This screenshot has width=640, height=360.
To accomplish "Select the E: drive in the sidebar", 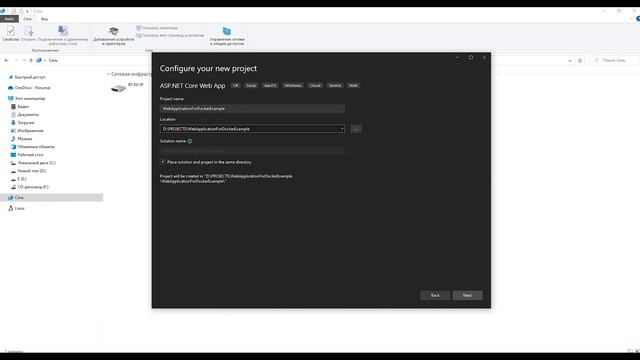I will point(22,179).
